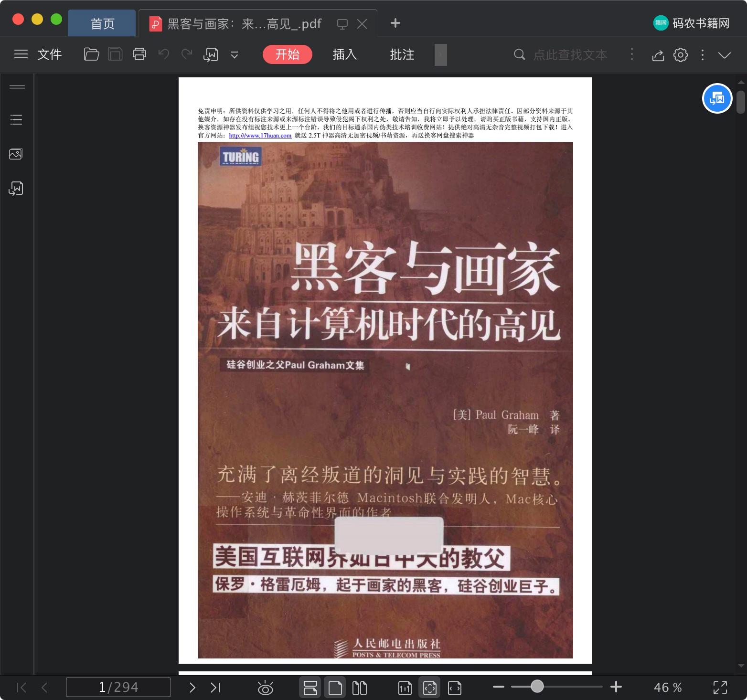Click the book cover page image
Screen dimensions: 747x700
385,400
